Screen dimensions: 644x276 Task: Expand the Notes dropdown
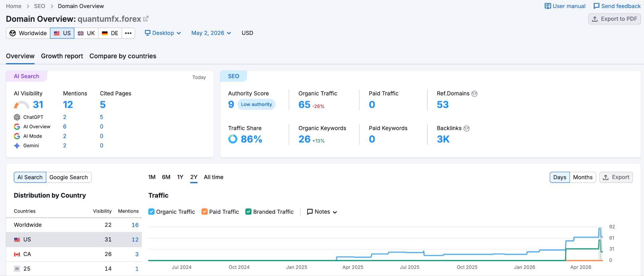(322, 212)
